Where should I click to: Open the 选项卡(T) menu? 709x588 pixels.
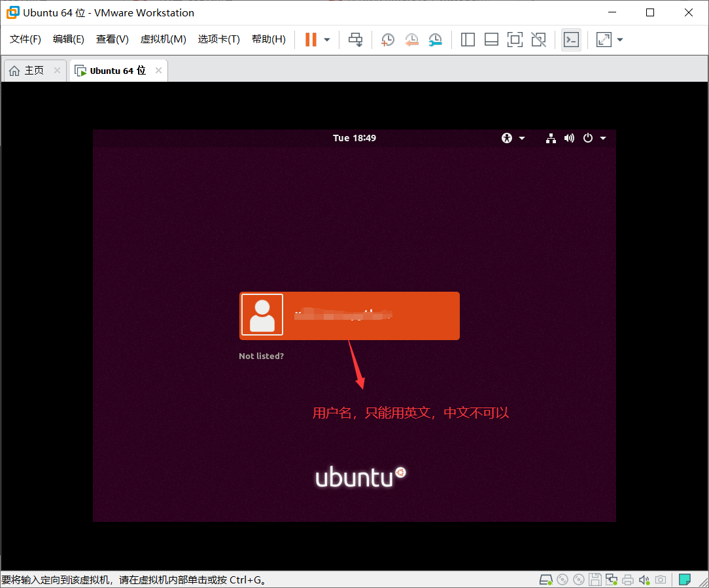click(219, 39)
